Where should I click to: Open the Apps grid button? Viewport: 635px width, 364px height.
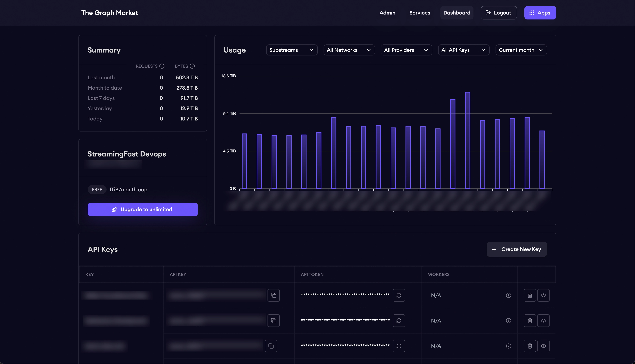point(540,13)
